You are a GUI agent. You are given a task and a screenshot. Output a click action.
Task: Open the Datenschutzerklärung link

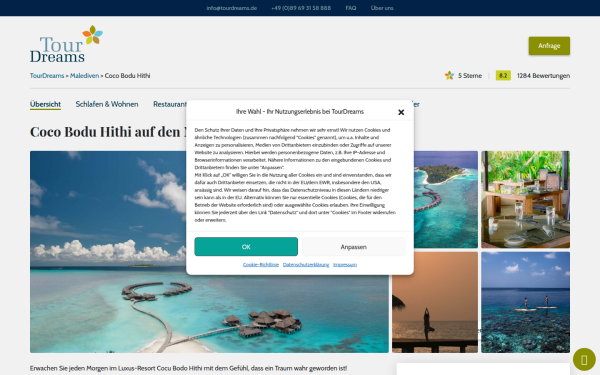pyautogui.click(x=306, y=264)
